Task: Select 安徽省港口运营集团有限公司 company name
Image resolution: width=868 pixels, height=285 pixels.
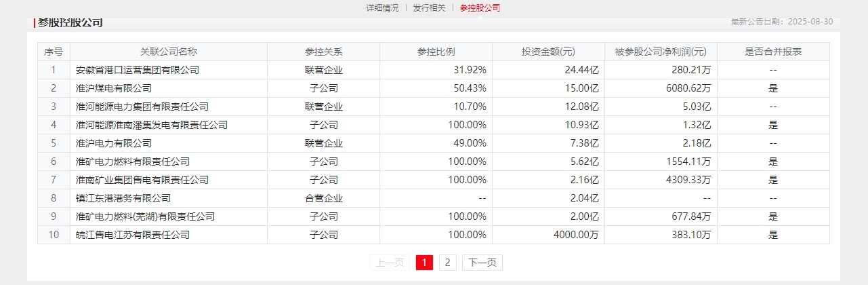Action: click(138, 70)
